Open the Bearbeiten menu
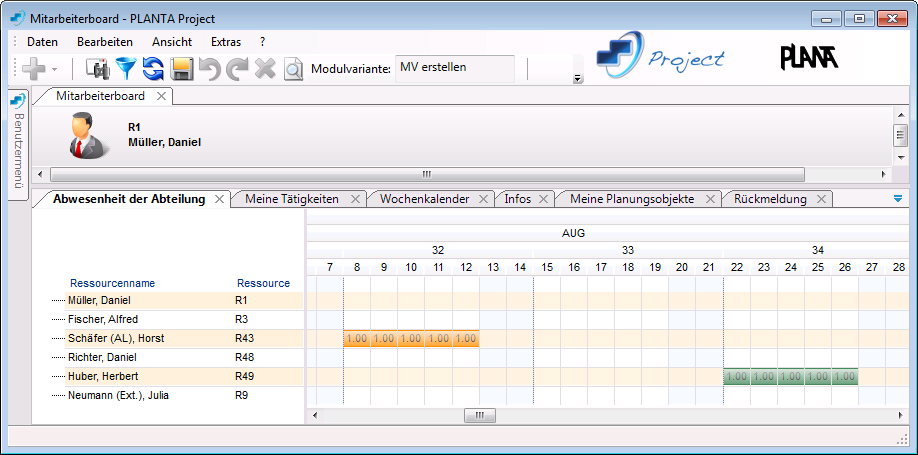The height and width of the screenshot is (455, 918). (105, 42)
